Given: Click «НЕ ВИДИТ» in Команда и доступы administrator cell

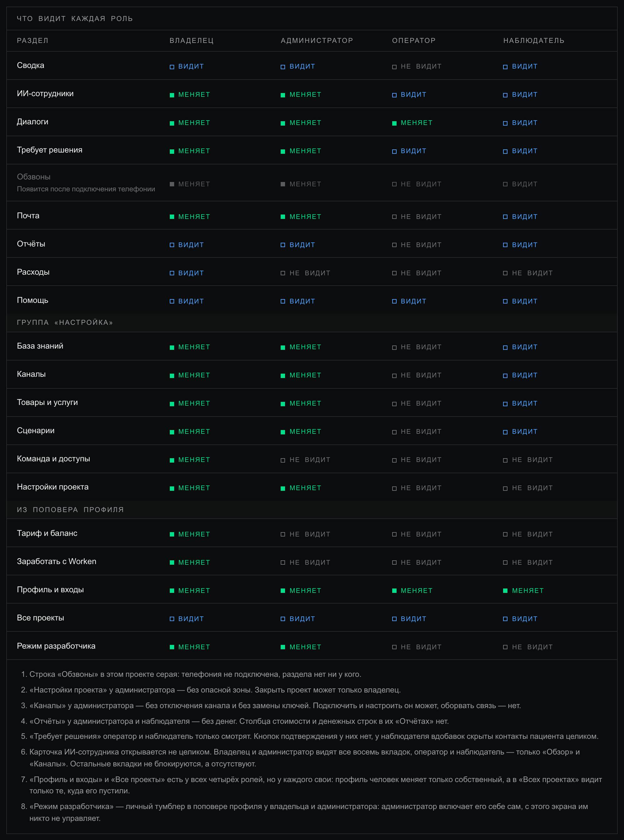Looking at the screenshot, I should click(x=310, y=460).
